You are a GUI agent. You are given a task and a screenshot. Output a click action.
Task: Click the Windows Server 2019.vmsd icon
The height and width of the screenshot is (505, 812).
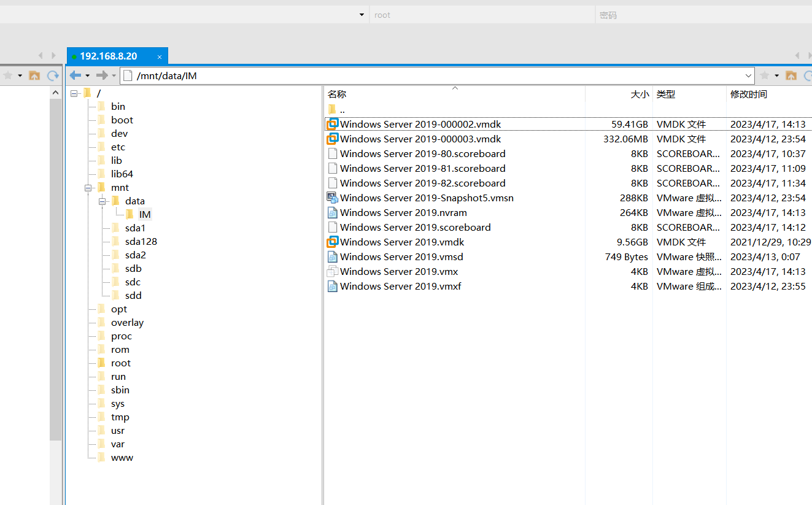(332, 256)
